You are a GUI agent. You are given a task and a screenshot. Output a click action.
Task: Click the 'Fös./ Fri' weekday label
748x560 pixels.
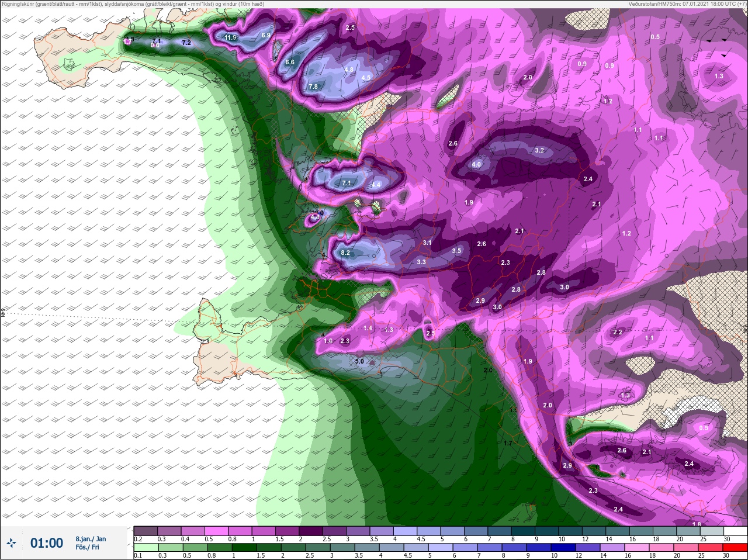coord(87,547)
